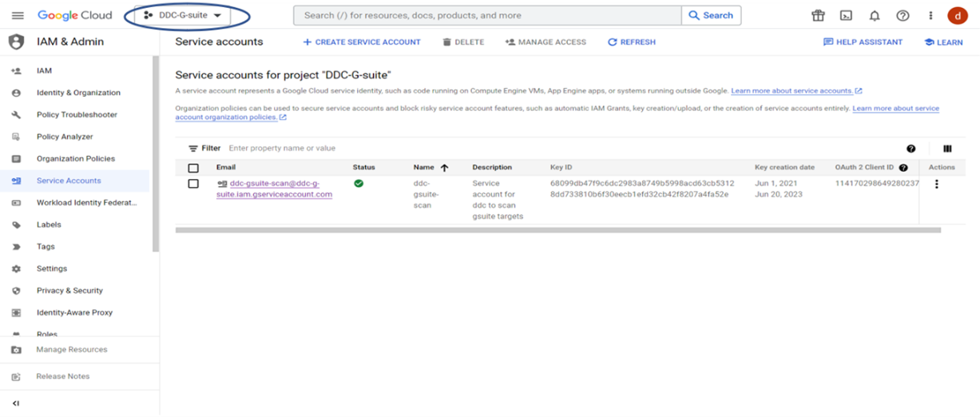The height and width of the screenshot is (417, 980).
Task: Click the Policy Troubleshooter wrench icon
Action: click(16, 115)
